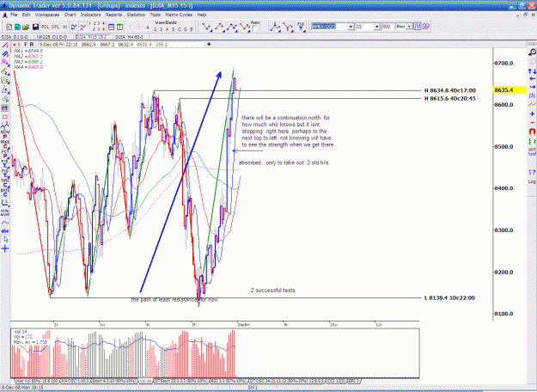Screen dimensions: 537x392
Task: Open the MAOSC indicator tab
Action: tap(75, 381)
